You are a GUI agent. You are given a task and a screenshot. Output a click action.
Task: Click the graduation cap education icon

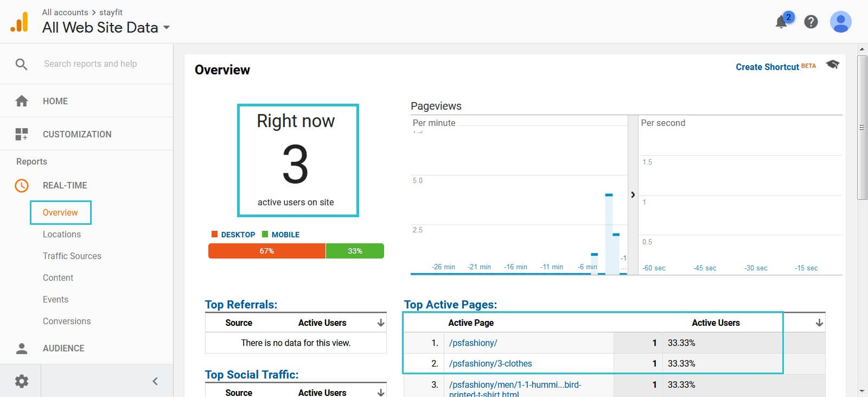[x=833, y=65]
